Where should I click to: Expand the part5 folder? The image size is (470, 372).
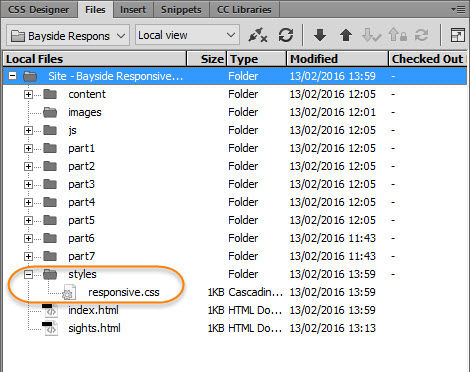coord(28,221)
